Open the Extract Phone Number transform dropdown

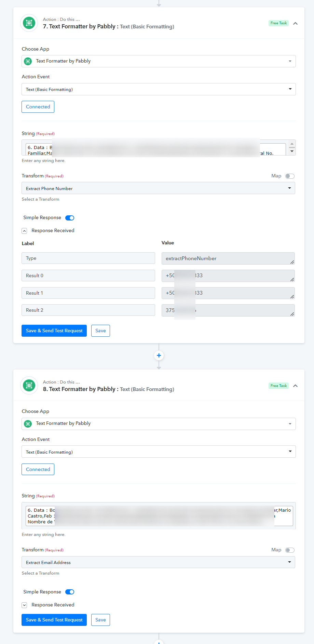(x=158, y=188)
